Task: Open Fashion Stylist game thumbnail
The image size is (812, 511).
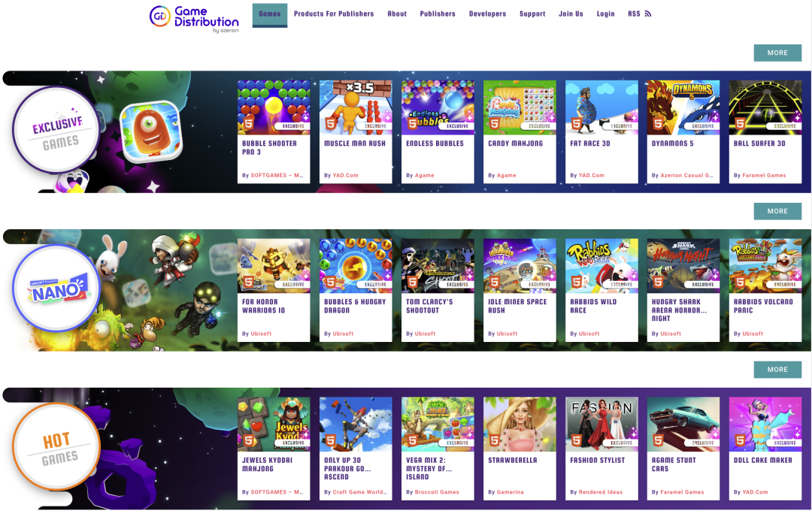Action: (x=601, y=424)
